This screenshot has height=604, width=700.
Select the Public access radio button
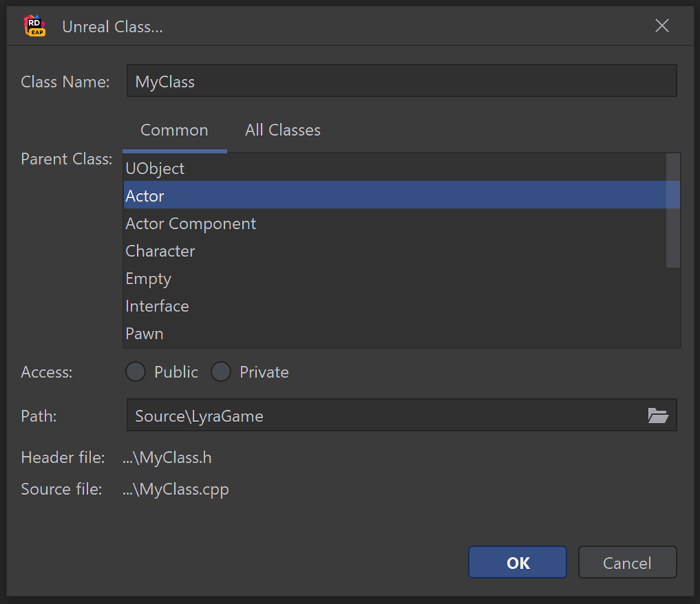click(136, 372)
